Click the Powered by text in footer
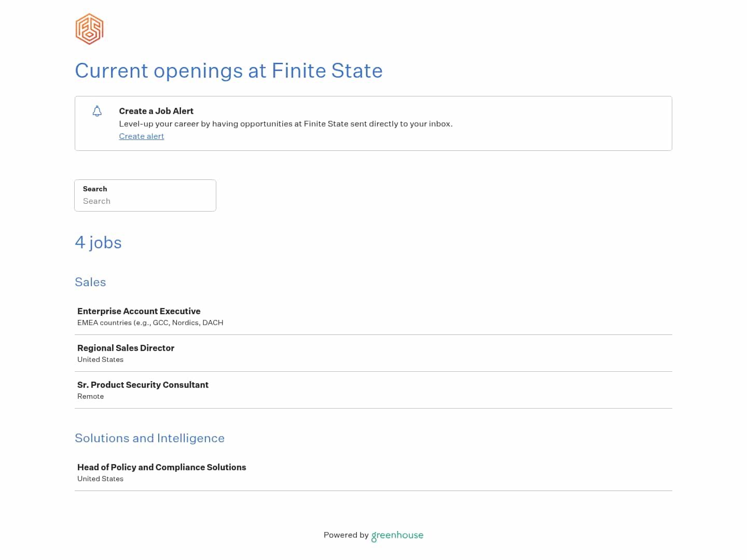This screenshot has width=747, height=560. point(346,535)
